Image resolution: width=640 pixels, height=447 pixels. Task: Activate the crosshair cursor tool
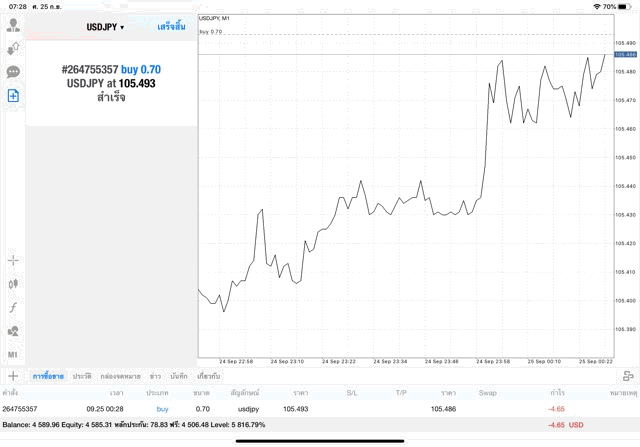(13, 260)
